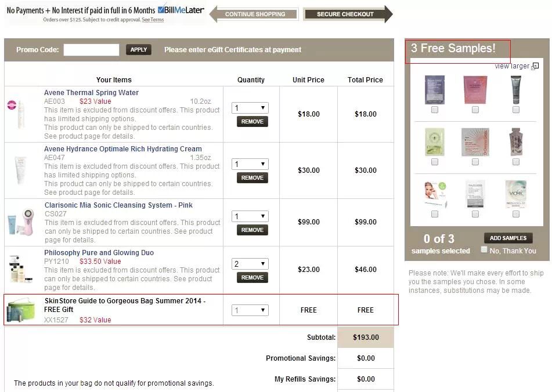Click the brown pouch sample image
The height and width of the screenshot is (392, 552).
pyautogui.click(x=516, y=142)
